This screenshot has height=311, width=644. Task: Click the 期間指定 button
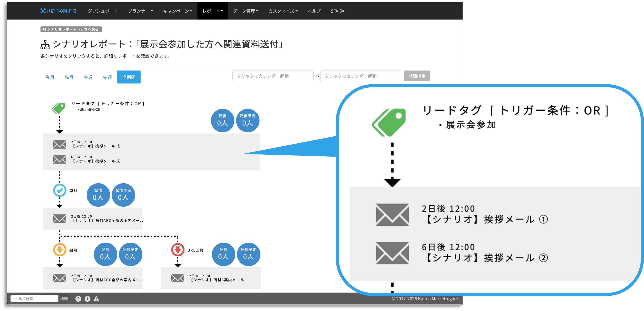pos(417,76)
